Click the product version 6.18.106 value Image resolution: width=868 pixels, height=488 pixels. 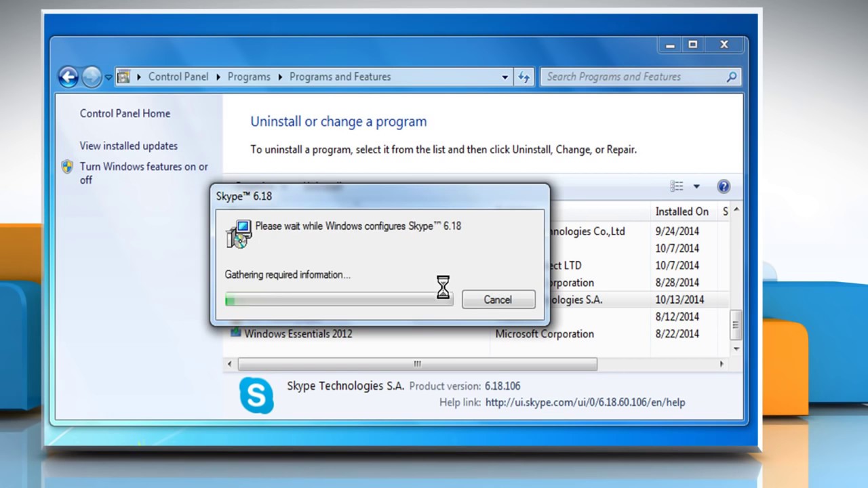pos(502,386)
